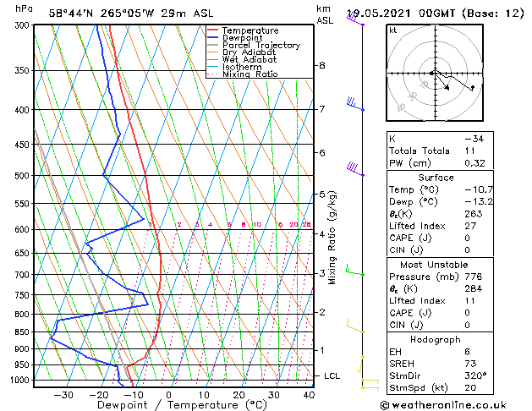
Task: Click the 'Most Unstable' section heading
Action: click(x=434, y=265)
